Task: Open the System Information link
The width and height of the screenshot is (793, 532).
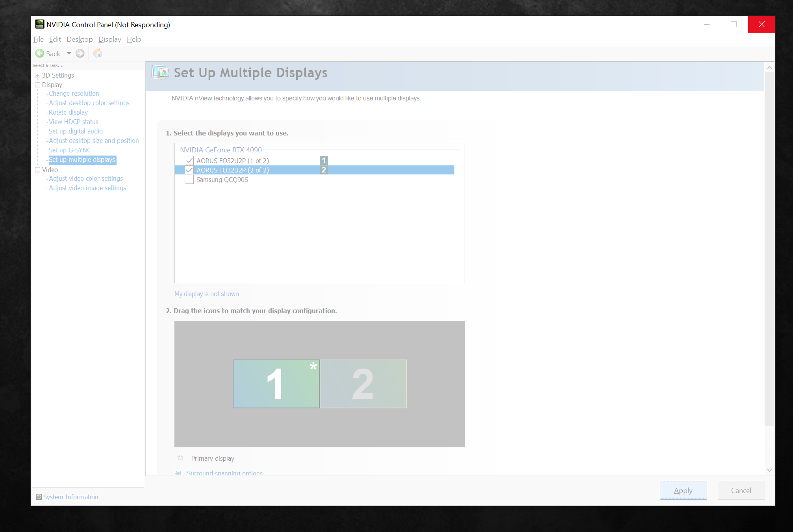Action: [x=71, y=497]
